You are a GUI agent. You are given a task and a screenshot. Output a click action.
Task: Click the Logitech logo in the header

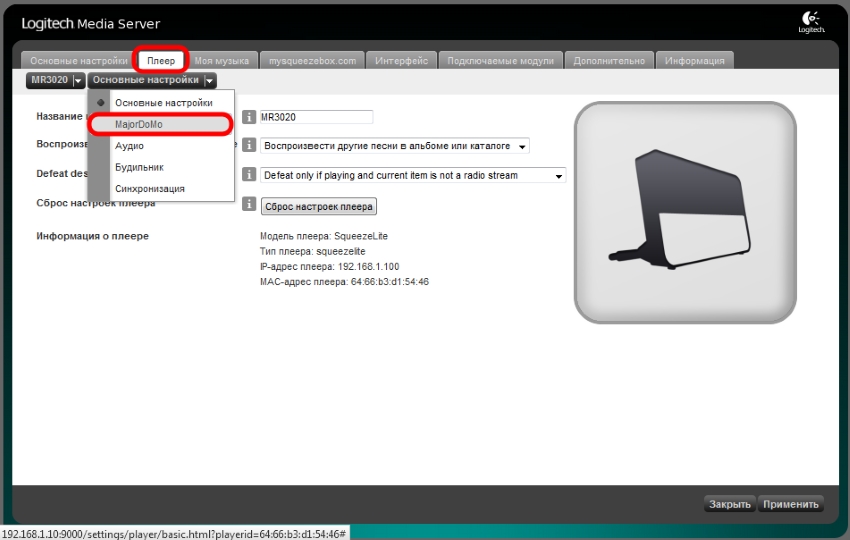pos(812,22)
